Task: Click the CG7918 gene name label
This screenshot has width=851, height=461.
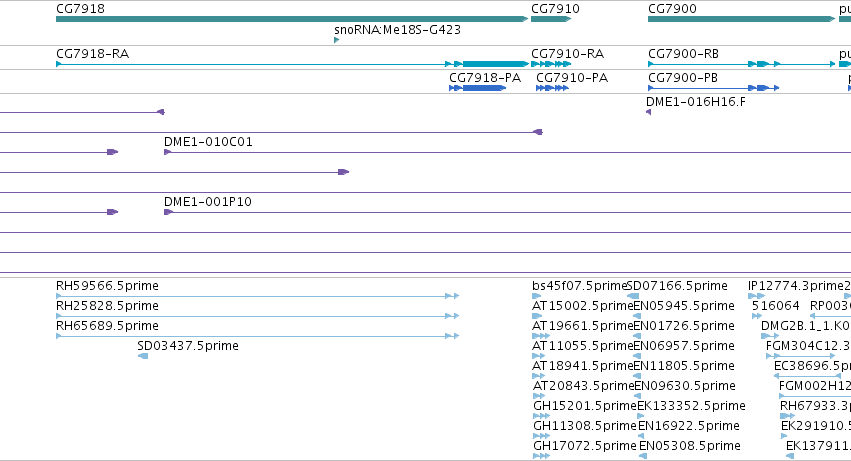Action: tap(80, 9)
